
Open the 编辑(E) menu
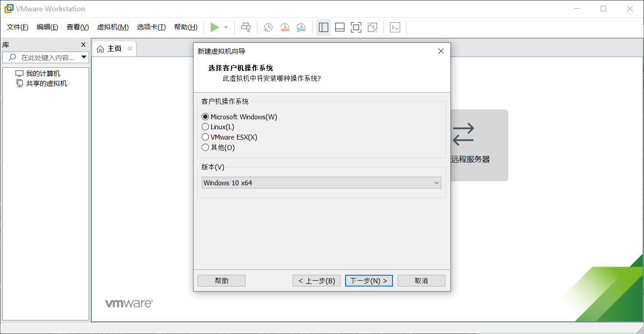click(47, 27)
